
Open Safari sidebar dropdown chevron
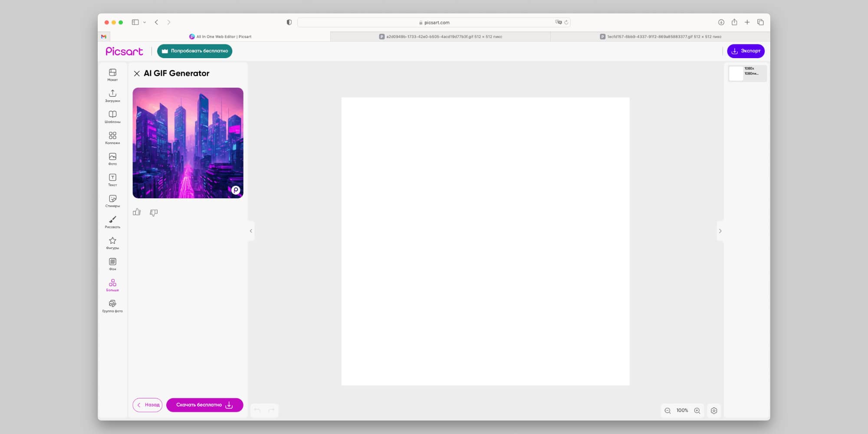click(x=145, y=22)
